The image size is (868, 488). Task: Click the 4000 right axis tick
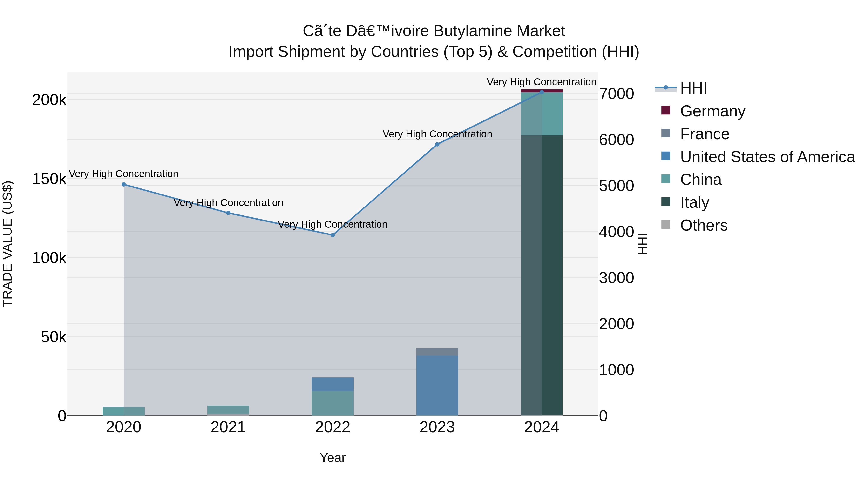617,232
